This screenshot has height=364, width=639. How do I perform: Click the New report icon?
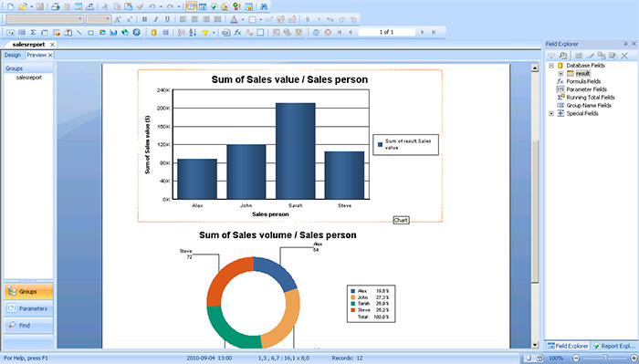click(x=10, y=6)
